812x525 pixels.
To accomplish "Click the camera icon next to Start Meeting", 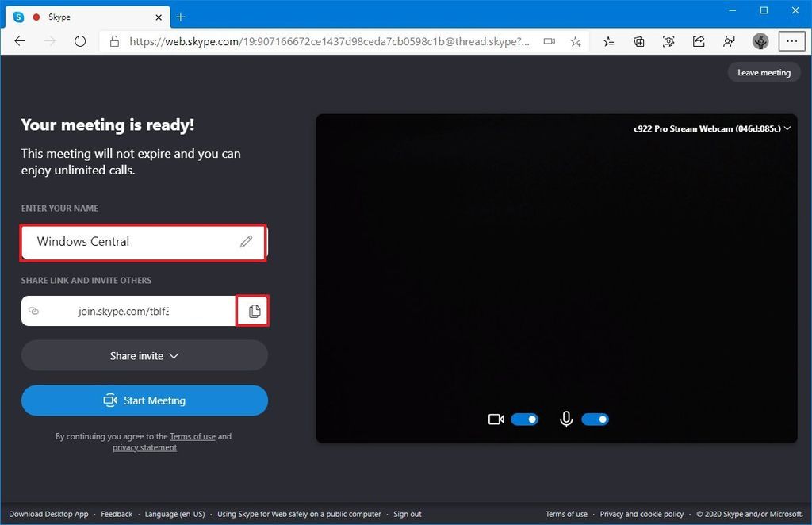I will point(111,400).
